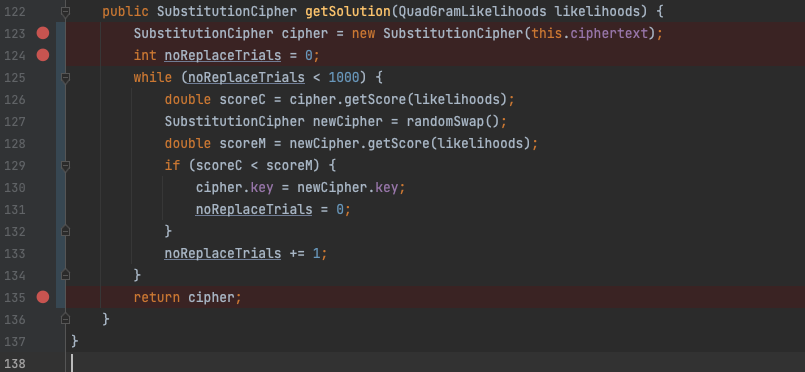This screenshot has height=372, width=805.
Task: Click the fold end marker on line 134
Action: click(65, 276)
